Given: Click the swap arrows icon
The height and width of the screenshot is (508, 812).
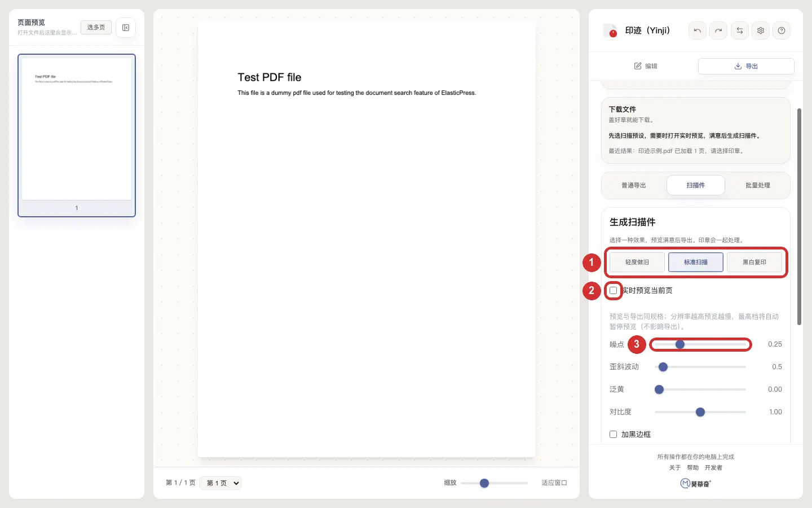Looking at the screenshot, I should point(740,30).
